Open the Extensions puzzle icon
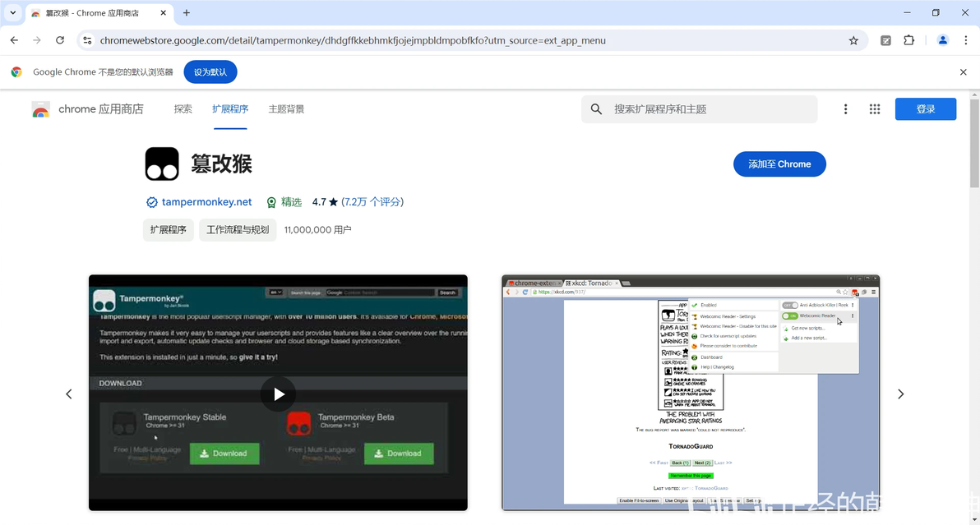This screenshot has height=525, width=980. [x=908, y=40]
